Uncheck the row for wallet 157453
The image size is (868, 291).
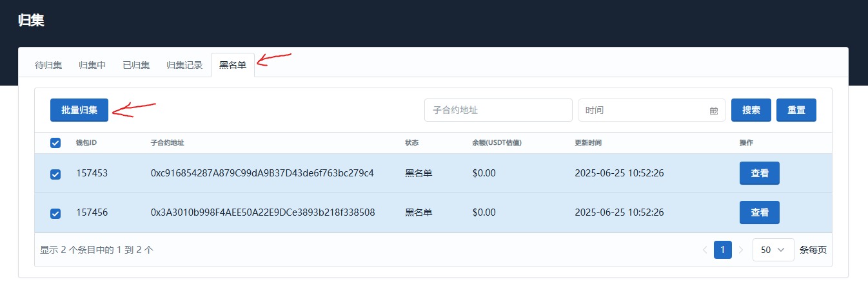[x=55, y=174]
